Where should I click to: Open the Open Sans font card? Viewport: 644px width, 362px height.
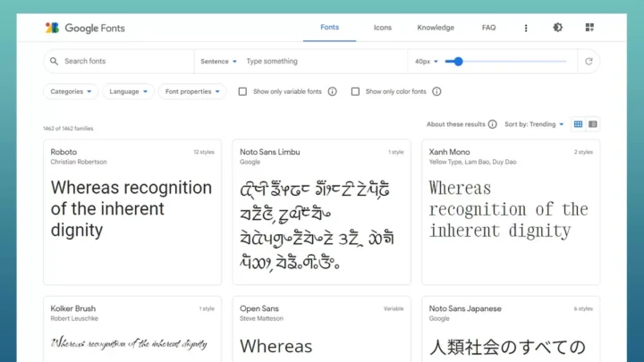click(322, 329)
